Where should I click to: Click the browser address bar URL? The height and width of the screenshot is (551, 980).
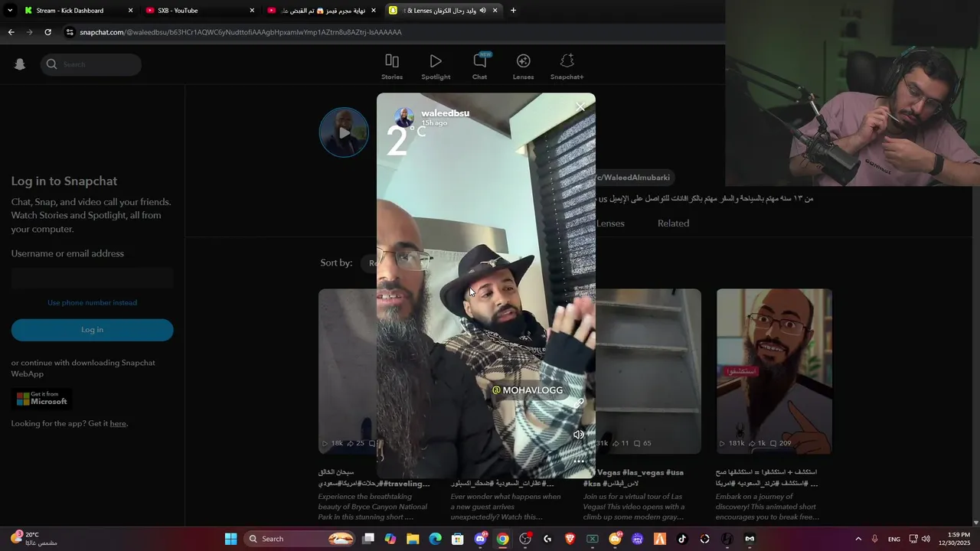tap(240, 32)
